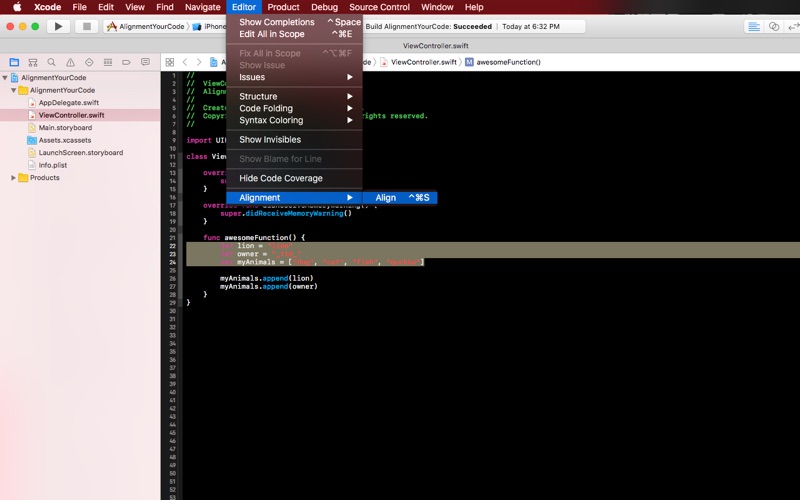Click the myAnimals.append(lion) code line
800x500 pixels.
click(266, 279)
